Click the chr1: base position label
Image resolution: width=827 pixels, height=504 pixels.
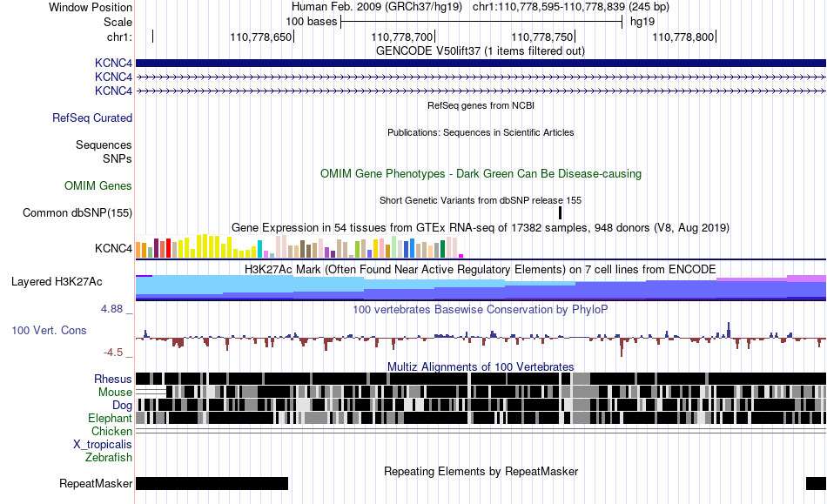click(119, 37)
